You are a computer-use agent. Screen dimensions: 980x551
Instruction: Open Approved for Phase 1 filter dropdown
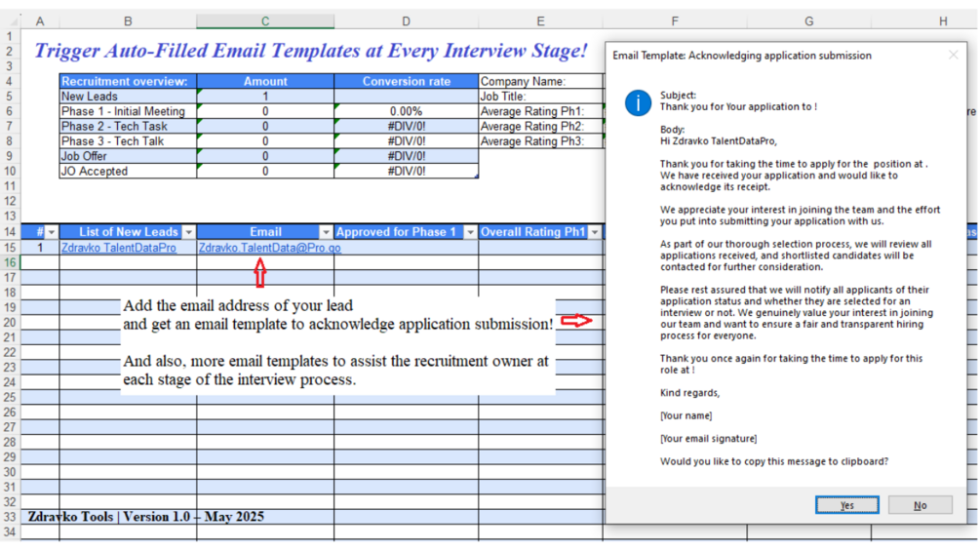click(470, 232)
